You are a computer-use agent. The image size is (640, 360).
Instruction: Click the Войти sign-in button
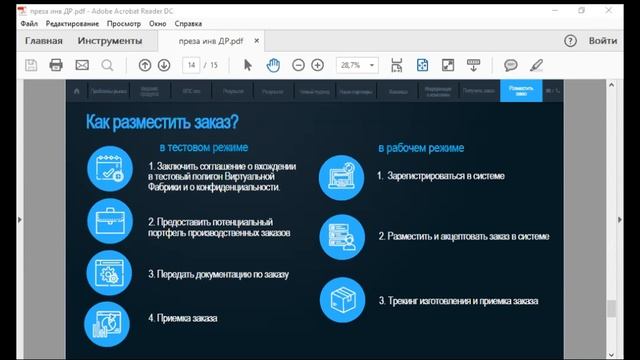[603, 41]
